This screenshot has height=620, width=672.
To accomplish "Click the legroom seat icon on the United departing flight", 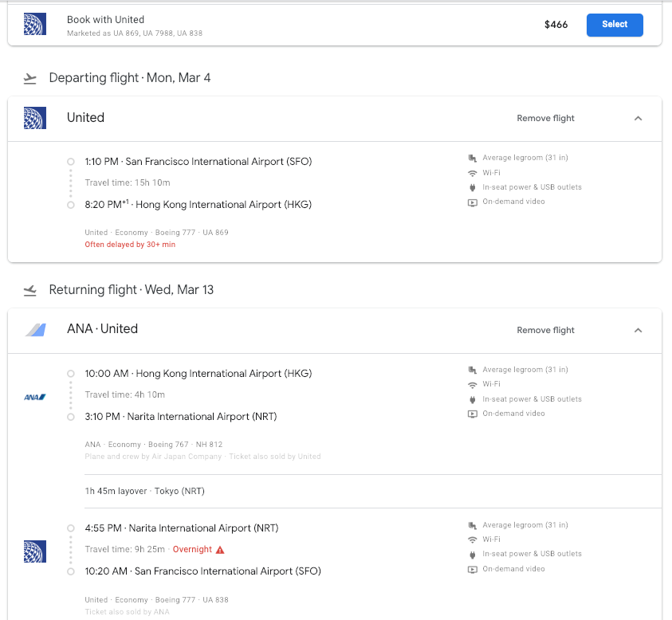I will pyautogui.click(x=473, y=158).
